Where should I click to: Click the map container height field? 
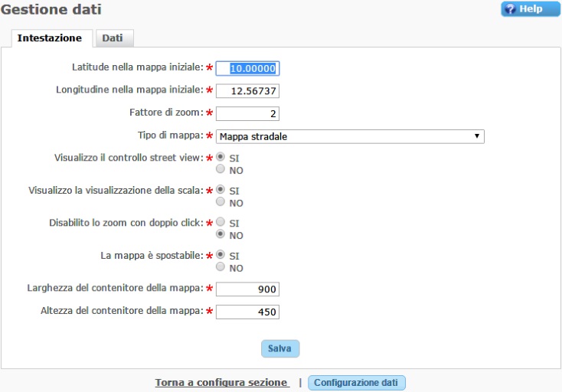(247, 312)
